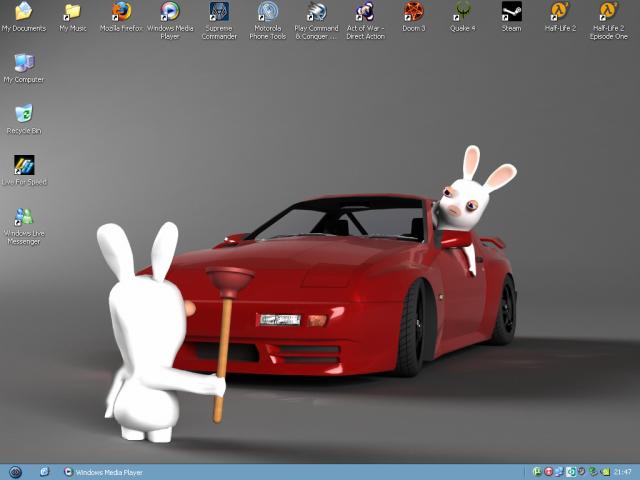Open the network computers tray icon

click(559, 472)
